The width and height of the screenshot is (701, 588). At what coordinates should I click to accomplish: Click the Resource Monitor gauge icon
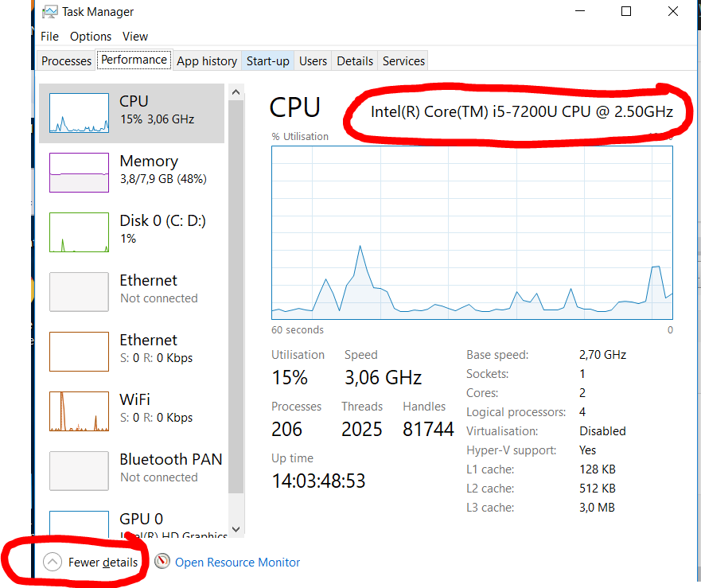162,561
